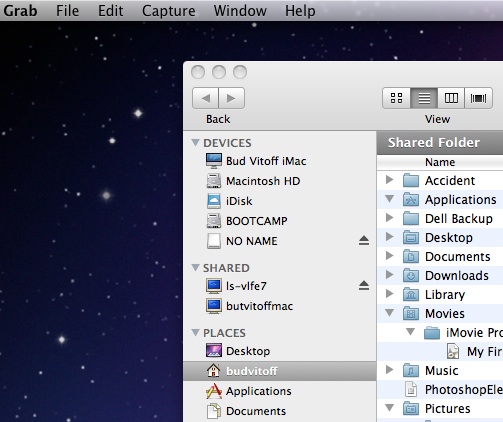Eject the NO NAME volume
The image size is (503, 422).
tap(364, 240)
